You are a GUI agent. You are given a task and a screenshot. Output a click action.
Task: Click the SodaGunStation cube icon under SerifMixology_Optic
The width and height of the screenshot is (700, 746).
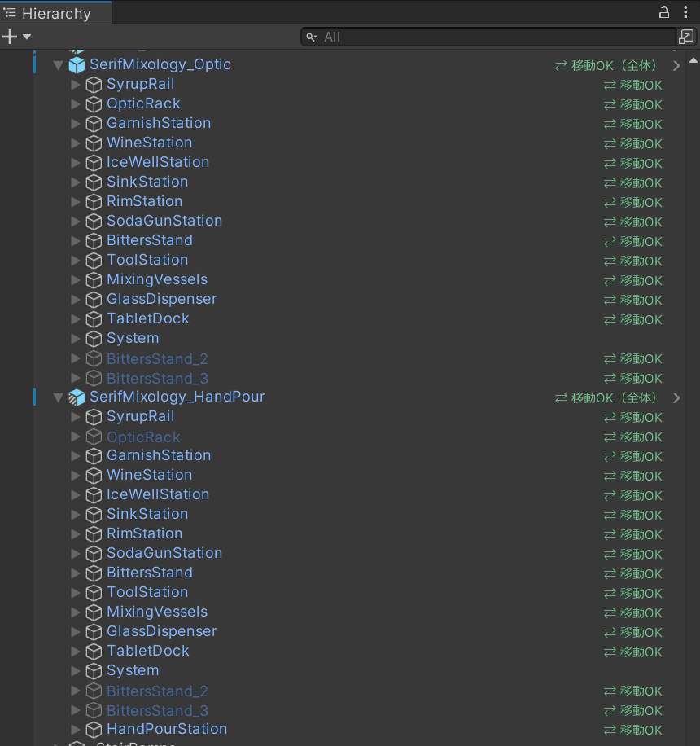94,222
